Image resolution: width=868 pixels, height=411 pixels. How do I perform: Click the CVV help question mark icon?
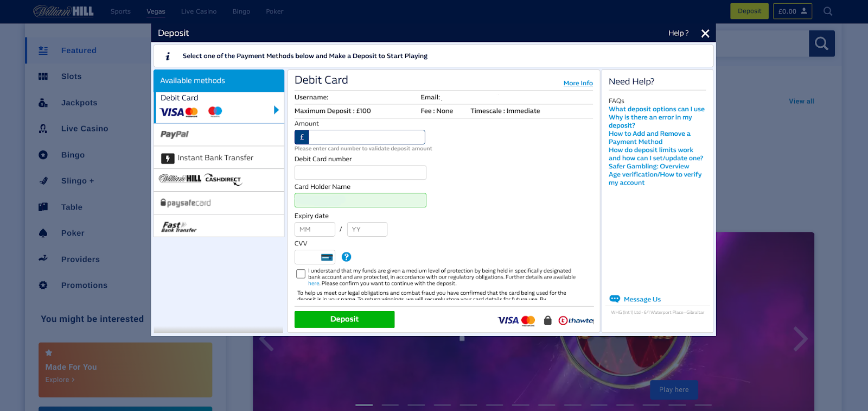click(x=347, y=257)
